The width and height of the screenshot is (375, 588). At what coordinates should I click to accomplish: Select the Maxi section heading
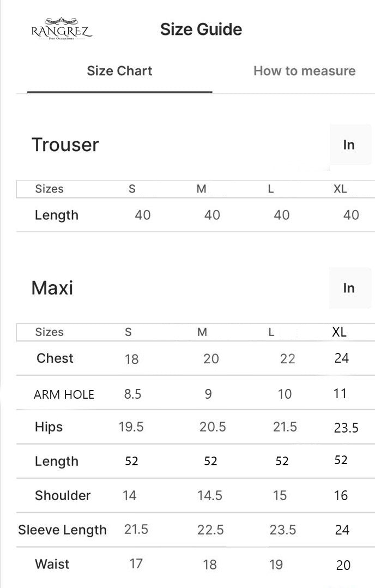click(52, 288)
